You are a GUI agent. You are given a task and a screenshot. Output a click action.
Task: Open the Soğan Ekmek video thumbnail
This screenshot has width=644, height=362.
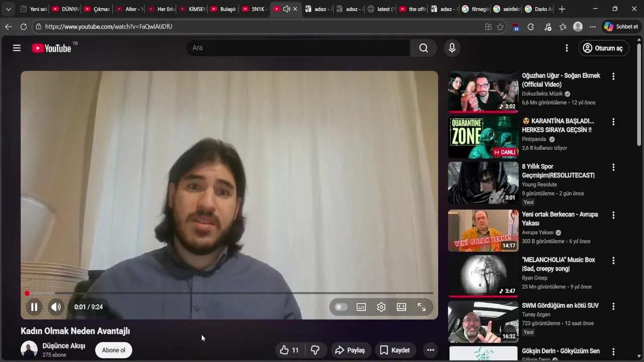click(x=483, y=92)
